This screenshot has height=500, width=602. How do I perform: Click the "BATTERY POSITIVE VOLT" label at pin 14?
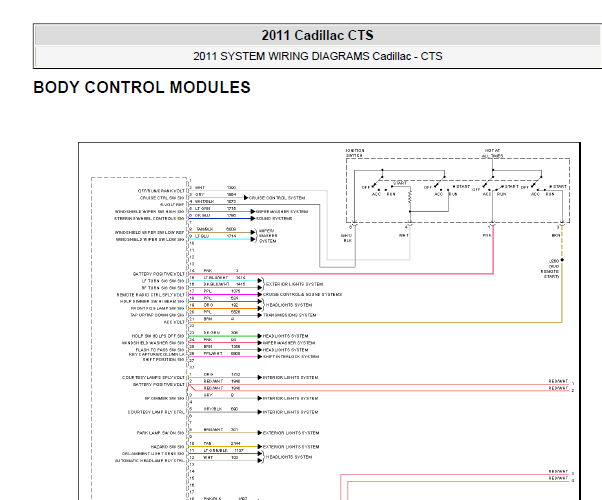tap(159, 274)
